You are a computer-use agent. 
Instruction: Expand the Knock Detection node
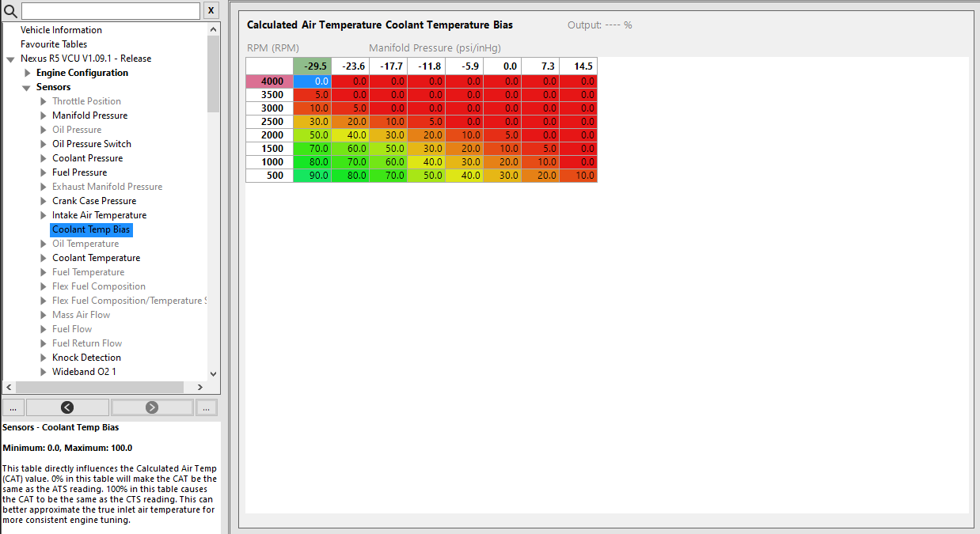pos(44,358)
